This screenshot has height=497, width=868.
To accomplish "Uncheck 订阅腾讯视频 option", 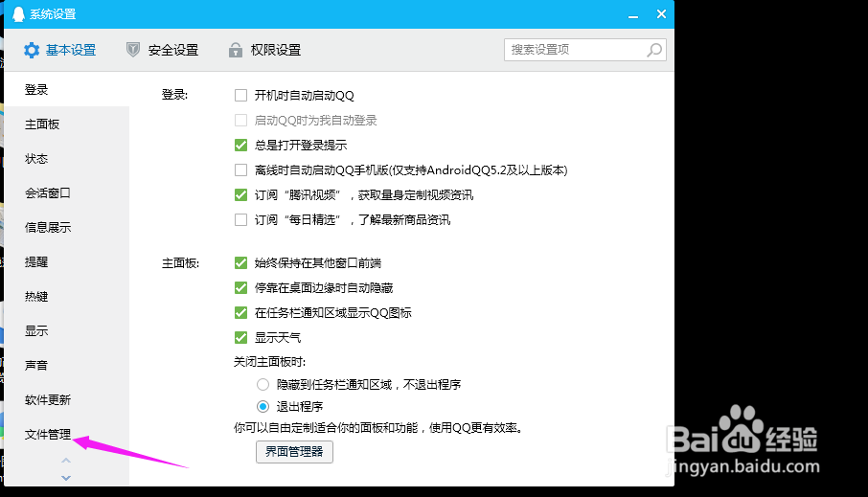I will (240, 194).
